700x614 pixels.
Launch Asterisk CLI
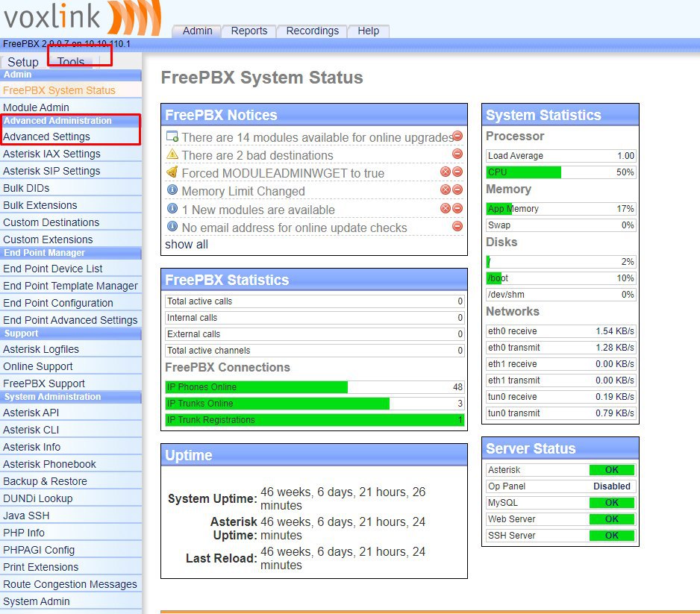pyautogui.click(x=71, y=430)
